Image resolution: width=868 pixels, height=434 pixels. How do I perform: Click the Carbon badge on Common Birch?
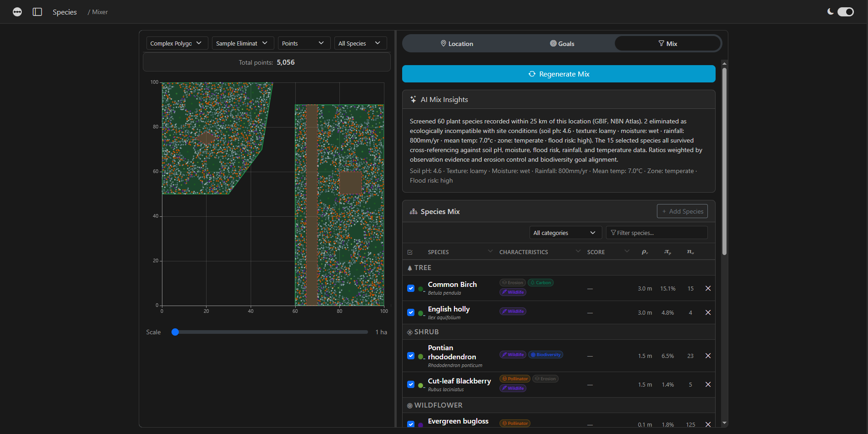click(x=540, y=282)
